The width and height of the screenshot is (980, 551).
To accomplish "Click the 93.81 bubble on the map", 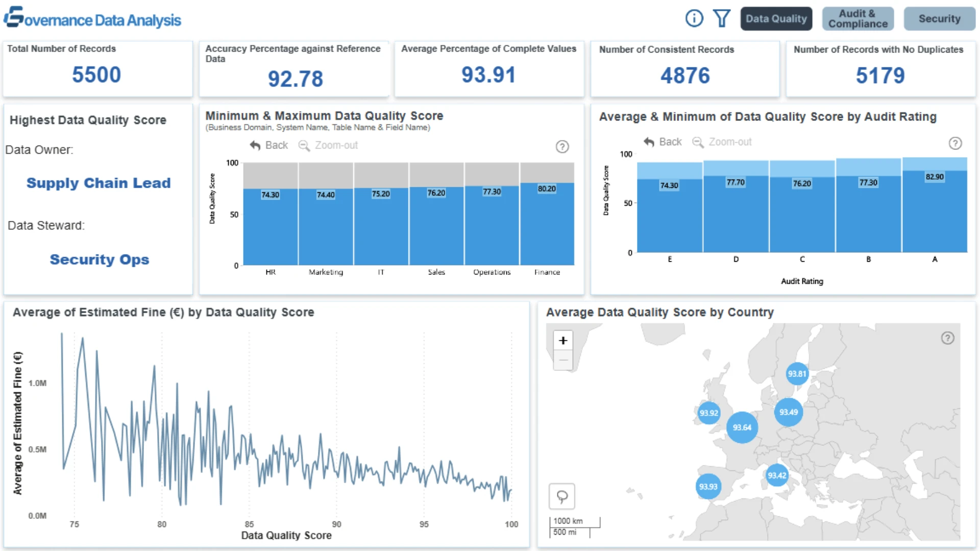I will 797,374.
